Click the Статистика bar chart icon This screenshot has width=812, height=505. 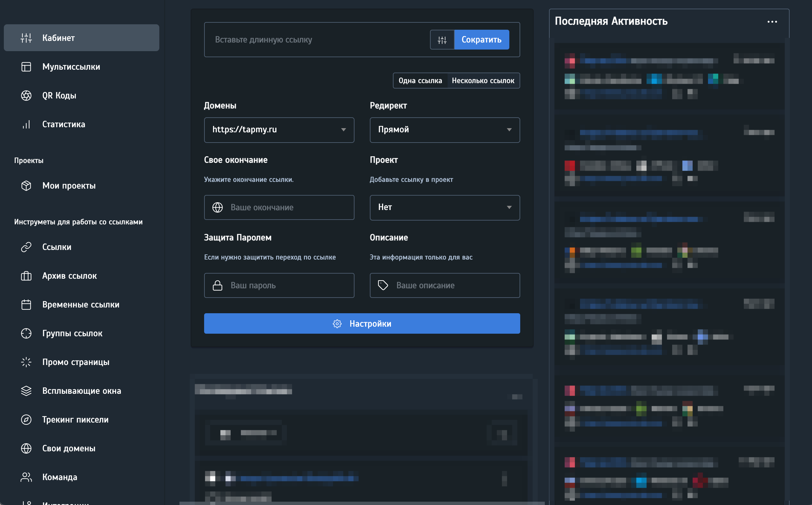click(26, 124)
